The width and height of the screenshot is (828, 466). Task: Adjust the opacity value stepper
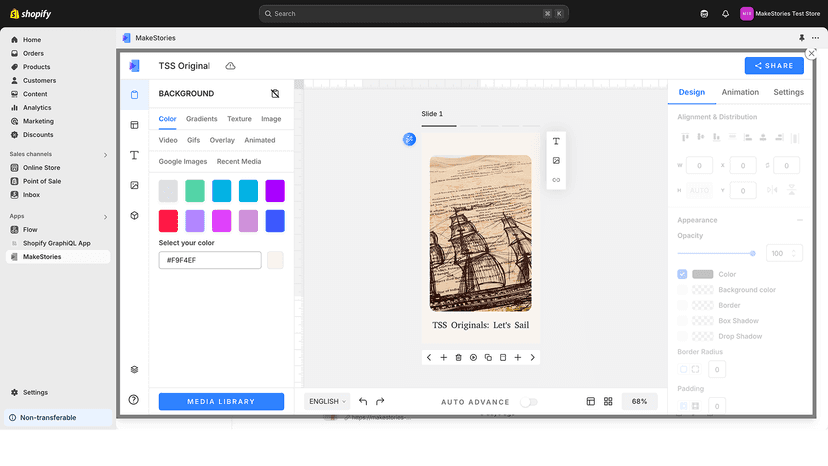point(794,254)
